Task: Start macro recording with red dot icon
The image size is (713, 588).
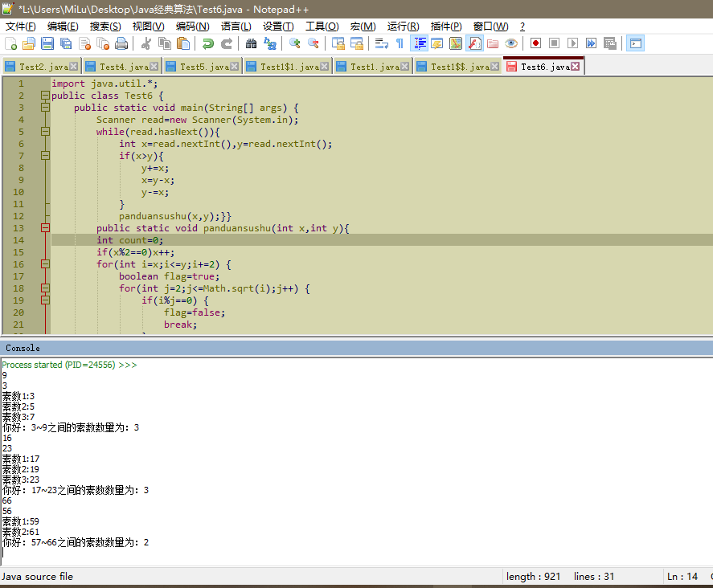Action: tap(535, 43)
